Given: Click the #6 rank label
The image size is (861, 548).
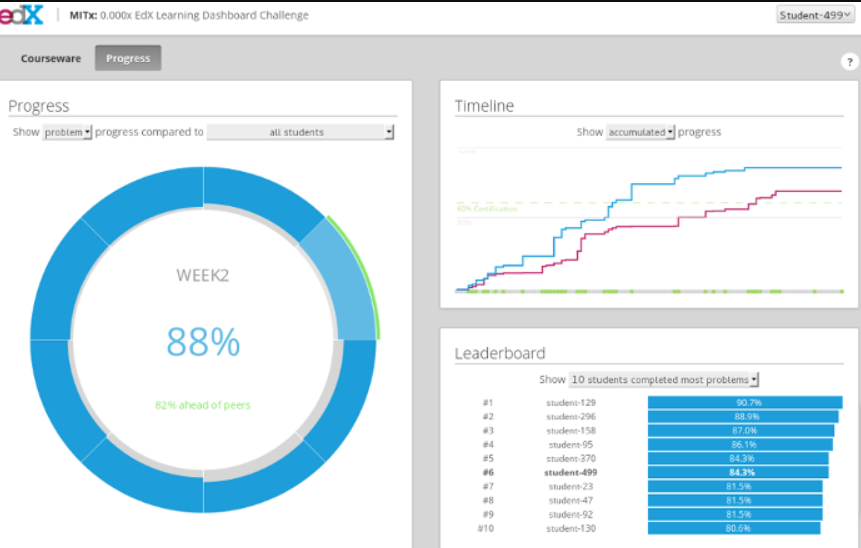Looking at the screenshot, I should pos(488,472).
